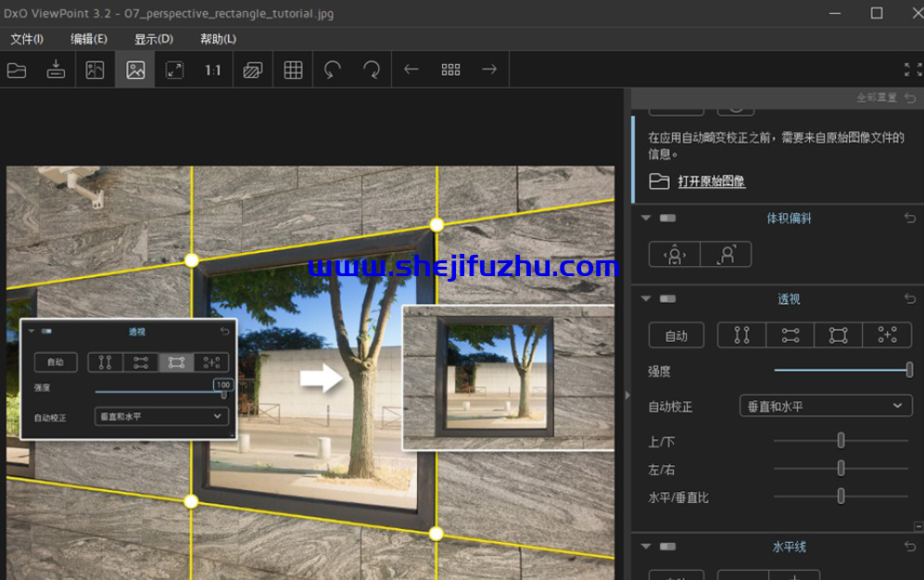Toggle the 透视 panel on/off switch

click(667, 299)
